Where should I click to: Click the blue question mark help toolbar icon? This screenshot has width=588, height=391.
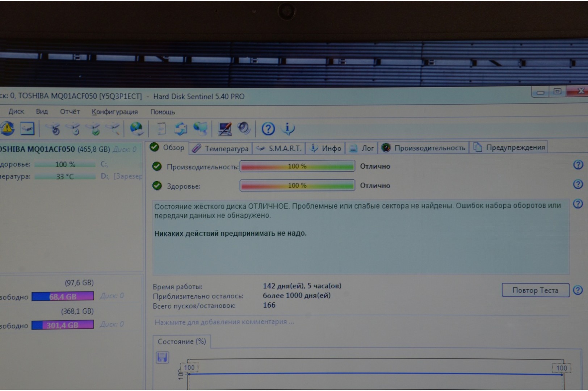point(268,129)
